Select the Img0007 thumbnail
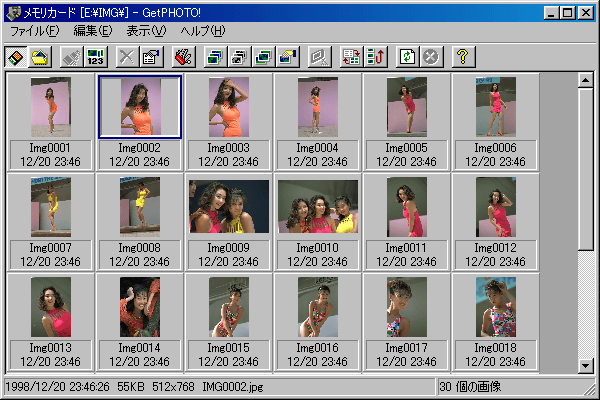The height and width of the screenshot is (400, 600). tap(51, 207)
